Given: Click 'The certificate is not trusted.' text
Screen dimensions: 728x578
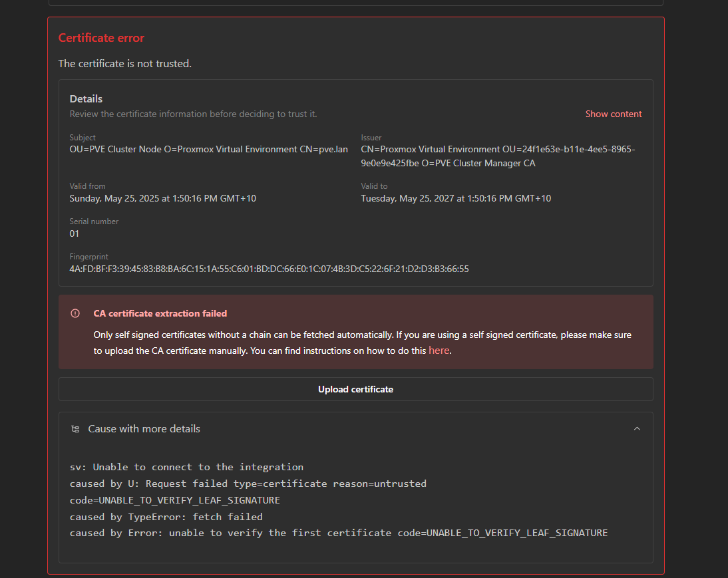Looking at the screenshot, I should [125, 64].
